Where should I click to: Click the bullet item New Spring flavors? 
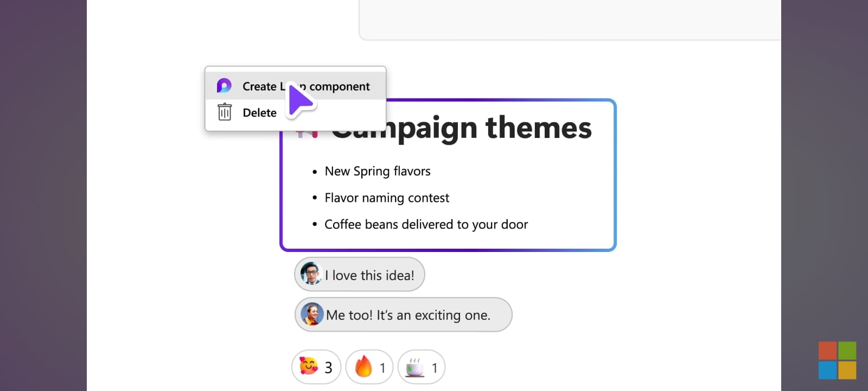click(377, 171)
